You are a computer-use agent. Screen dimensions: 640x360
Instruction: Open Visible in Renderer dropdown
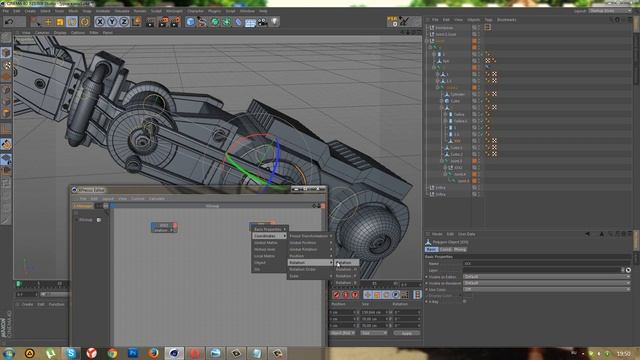click(547, 283)
